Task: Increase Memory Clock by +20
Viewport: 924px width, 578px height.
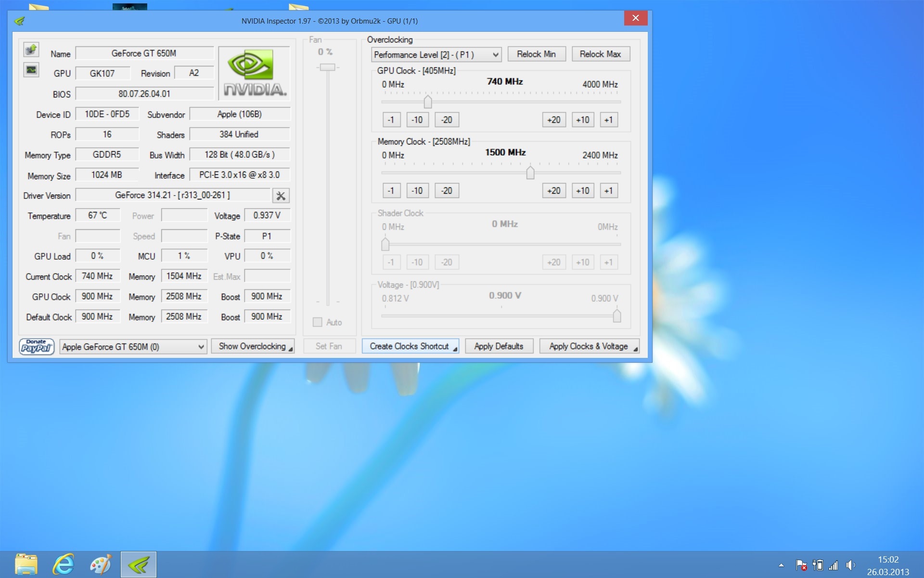Action: pos(553,191)
